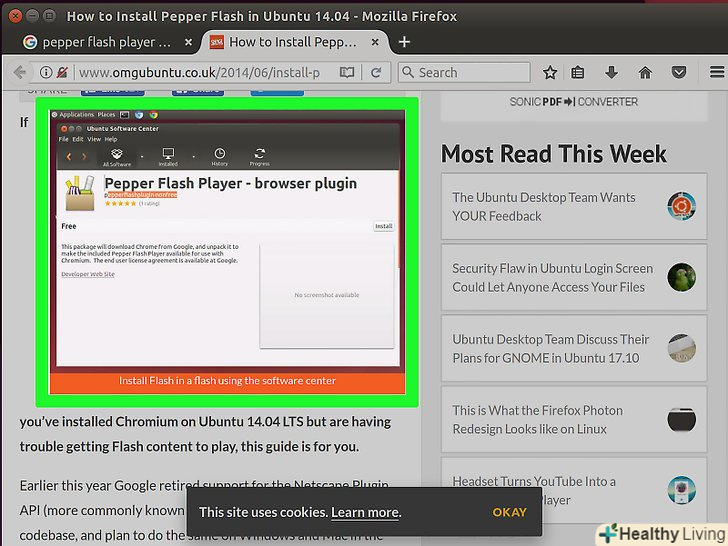Open the site information icon in address bar
728x546 pixels.
pyautogui.click(x=46, y=73)
